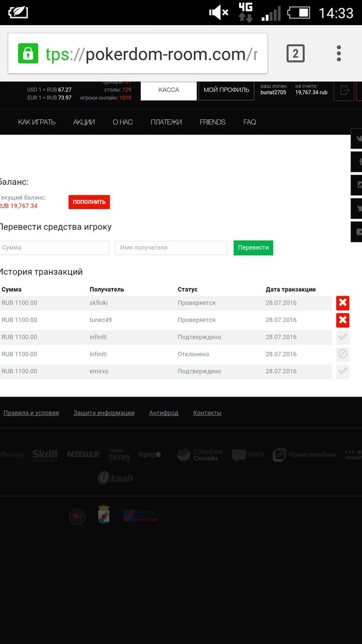
Task: Click the logout icon beside account balance
Action: coord(344,91)
